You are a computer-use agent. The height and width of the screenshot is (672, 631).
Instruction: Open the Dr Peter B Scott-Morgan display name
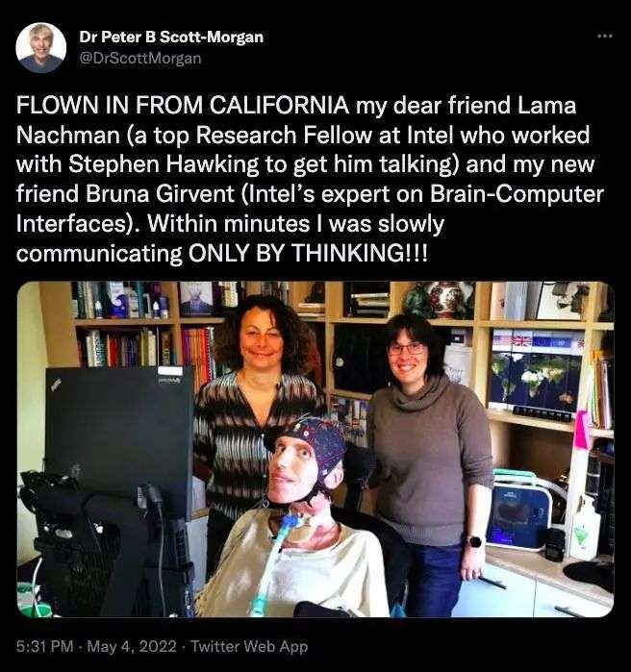[171, 37]
